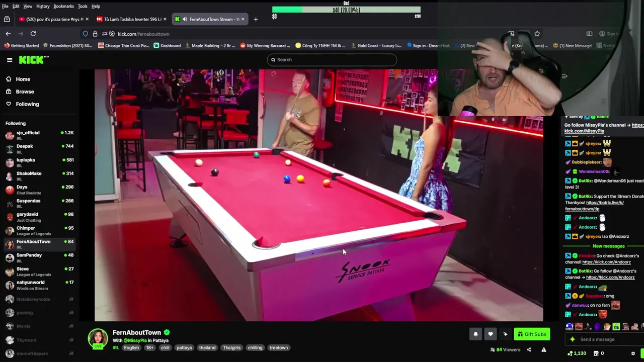The width and height of the screenshot is (644, 362).
Task: Open garydavid channel in the Following list
Action: click(39, 216)
